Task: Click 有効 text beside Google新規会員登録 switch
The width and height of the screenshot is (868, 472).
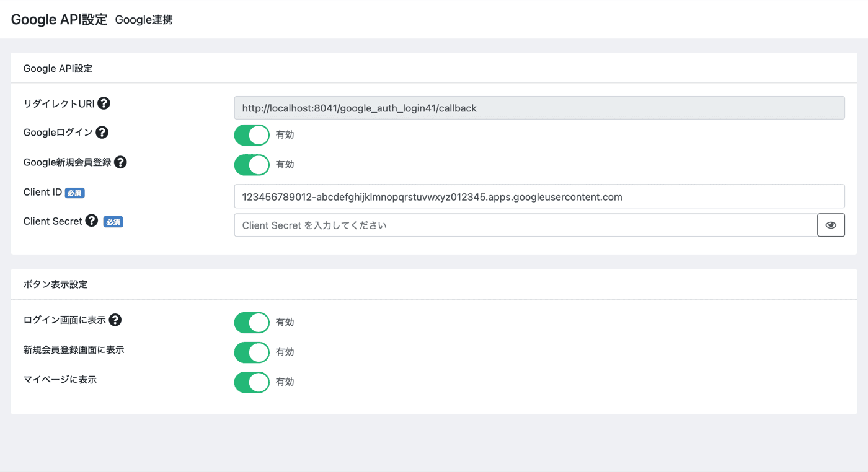Action: pos(285,165)
